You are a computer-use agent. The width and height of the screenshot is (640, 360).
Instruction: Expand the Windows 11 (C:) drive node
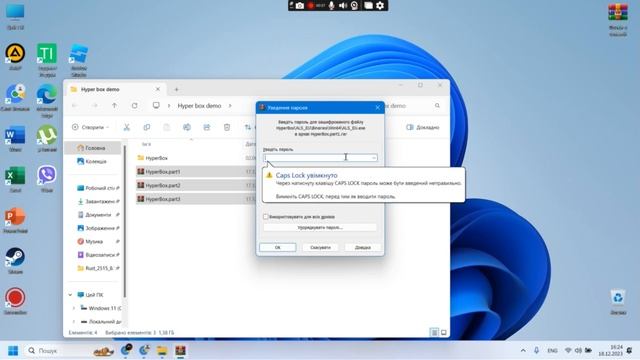tap(74, 308)
